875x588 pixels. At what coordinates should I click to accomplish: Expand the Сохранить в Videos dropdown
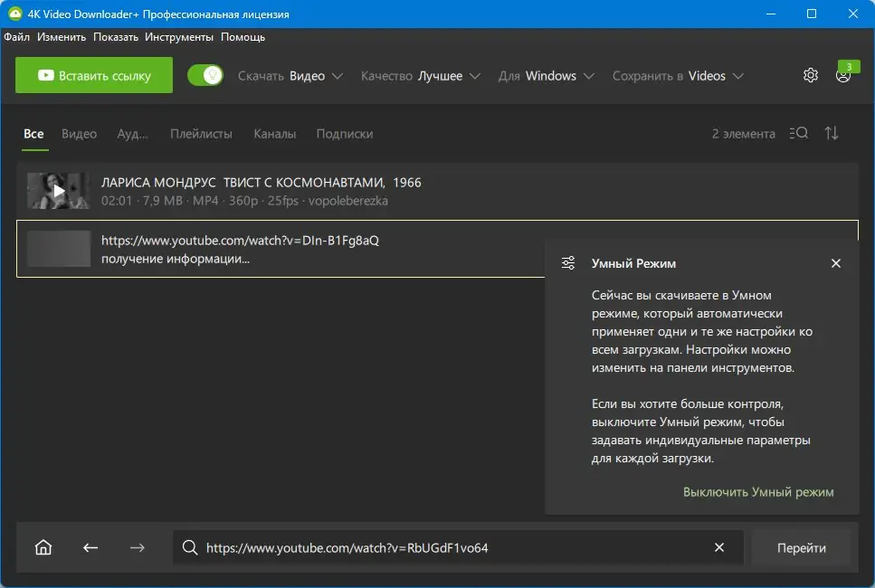click(x=678, y=76)
